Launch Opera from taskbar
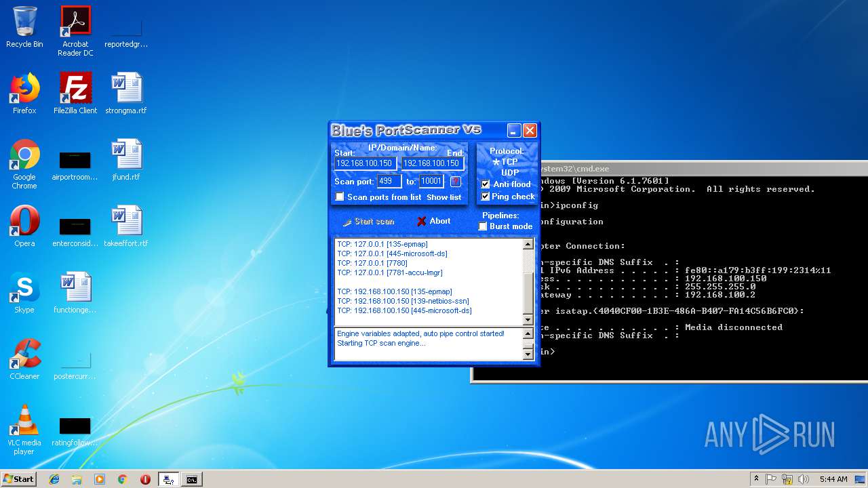868x488 pixels. coord(145,479)
